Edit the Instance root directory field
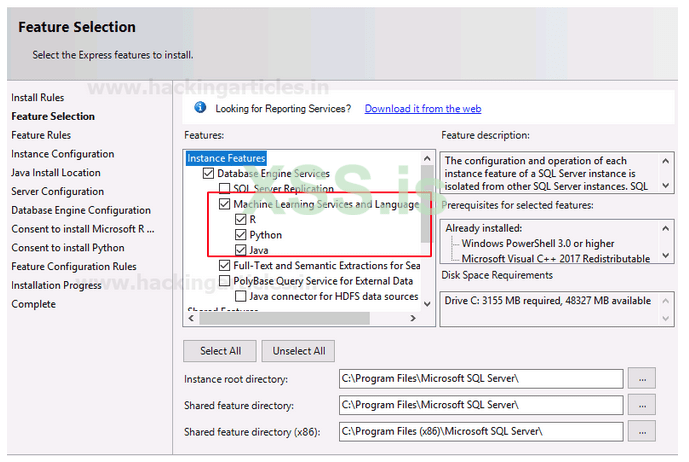Screen dimensions: 689x462 pyautogui.click(x=481, y=378)
